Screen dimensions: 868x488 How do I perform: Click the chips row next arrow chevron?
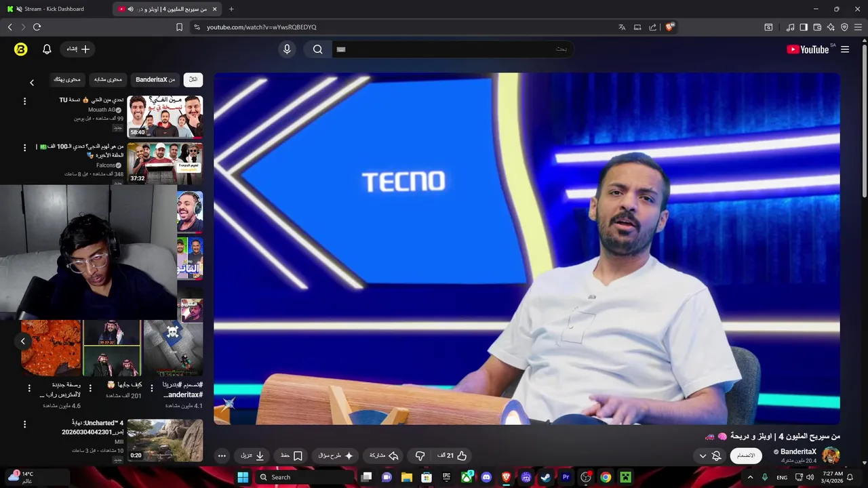pyautogui.click(x=31, y=82)
